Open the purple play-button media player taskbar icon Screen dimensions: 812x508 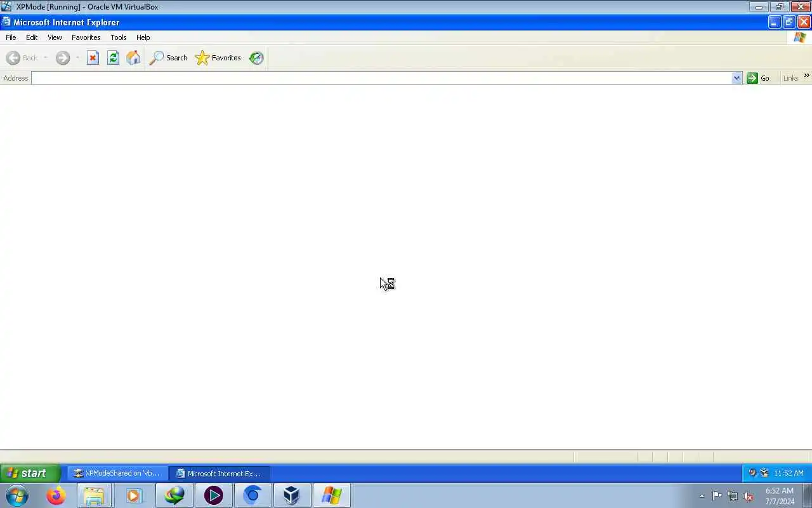213,495
